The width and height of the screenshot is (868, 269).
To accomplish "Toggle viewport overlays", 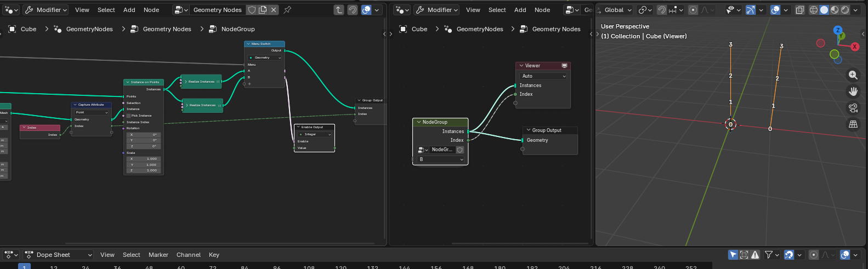I will (x=775, y=10).
